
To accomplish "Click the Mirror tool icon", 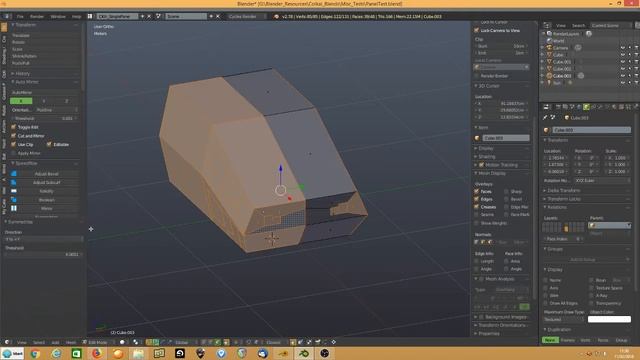I will (13, 208).
